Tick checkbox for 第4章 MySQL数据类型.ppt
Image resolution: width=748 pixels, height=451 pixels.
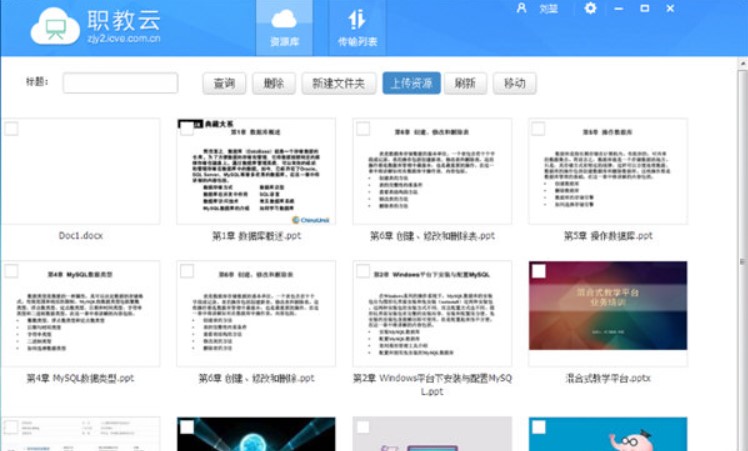coord(11,271)
